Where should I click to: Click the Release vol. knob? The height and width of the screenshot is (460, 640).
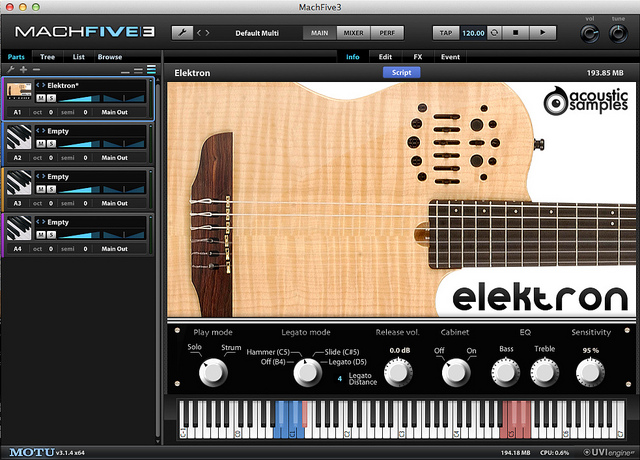[398, 373]
